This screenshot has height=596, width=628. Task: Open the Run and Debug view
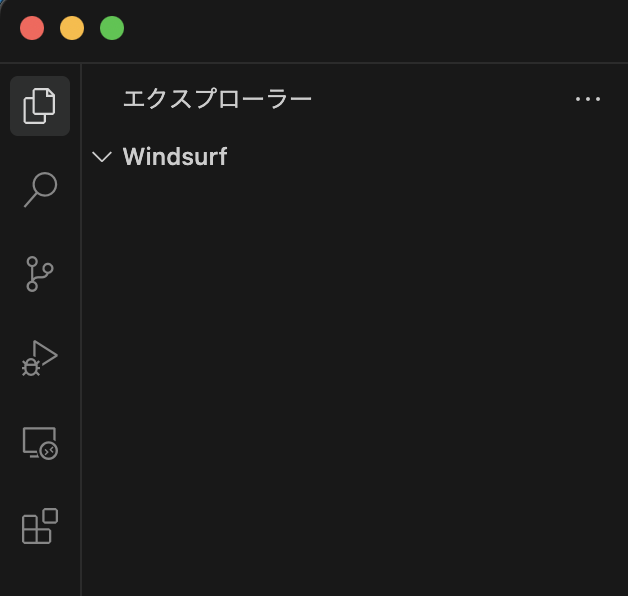(x=40, y=358)
